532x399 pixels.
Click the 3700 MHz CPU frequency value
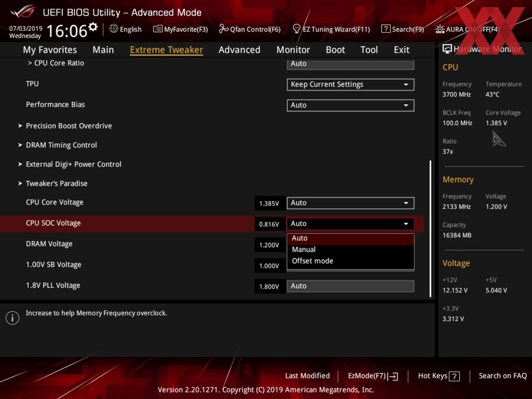click(457, 94)
